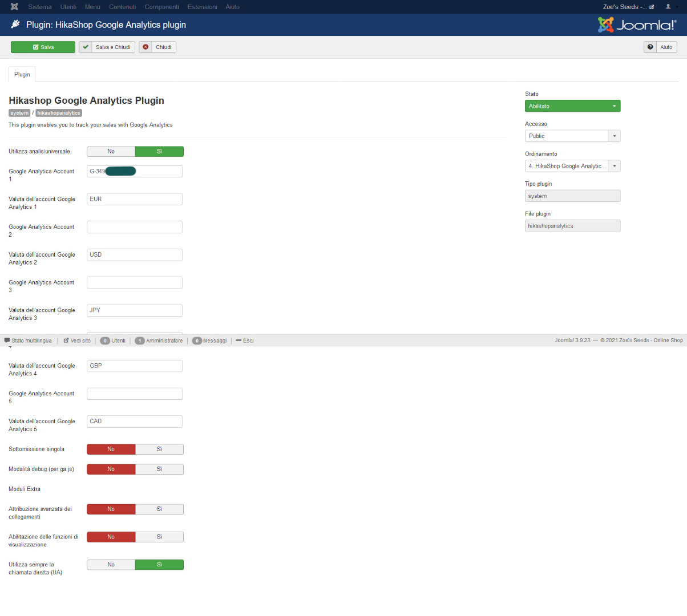Screen dimensions: 687x616
Task: Open the Accesso Public dropdown
Action: tap(572, 136)
